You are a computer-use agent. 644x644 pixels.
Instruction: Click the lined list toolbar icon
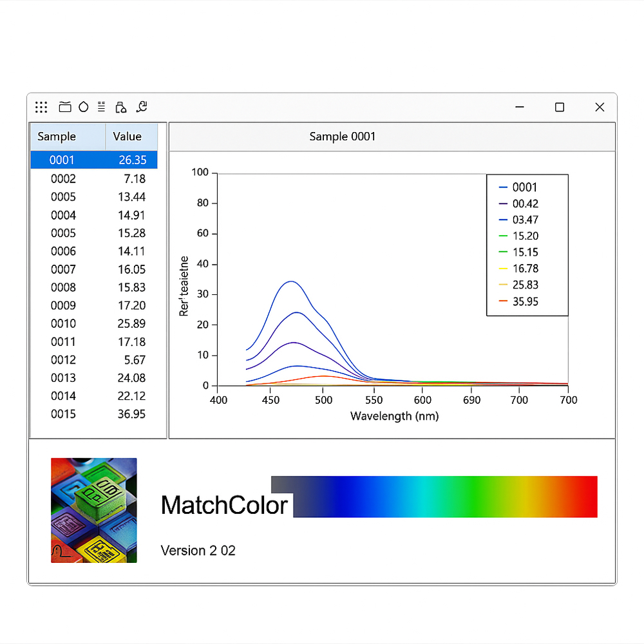102,107
